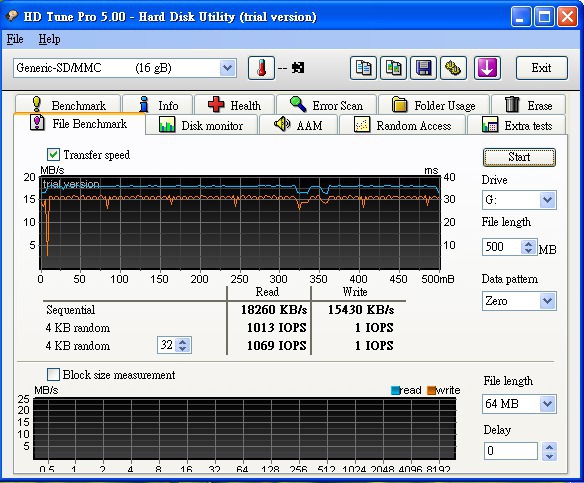Adjust the 500 MB file length stepper
584x483 pixels.
click(x=528, y=247)
